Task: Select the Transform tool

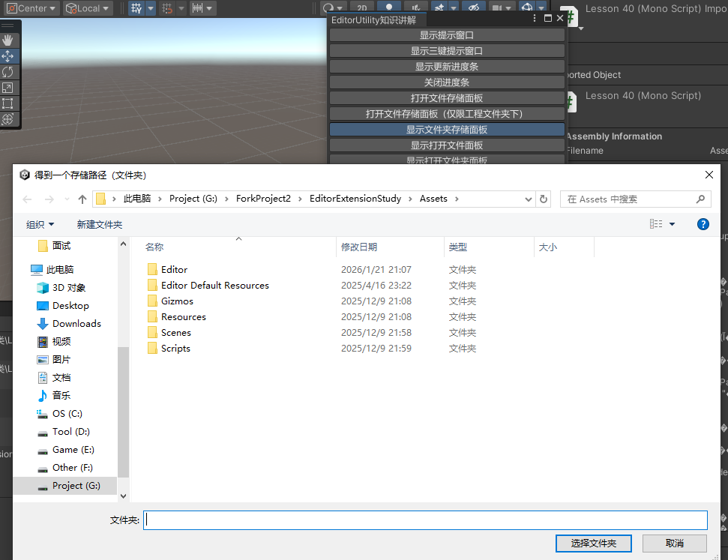Action: tap(7, 119)
